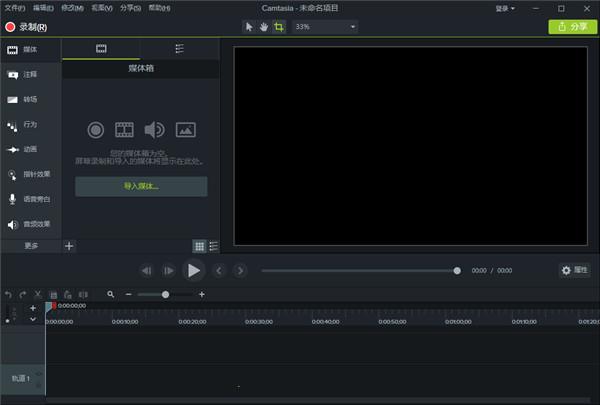Open the 语音旁白 voice narration panel

30,199
